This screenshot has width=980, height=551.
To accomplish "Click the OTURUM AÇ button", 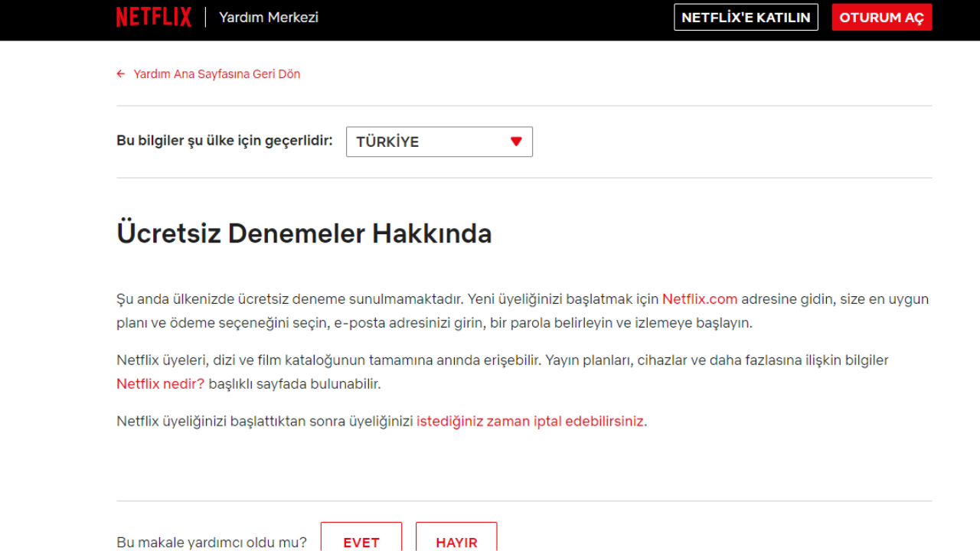I will pos(882,17).
